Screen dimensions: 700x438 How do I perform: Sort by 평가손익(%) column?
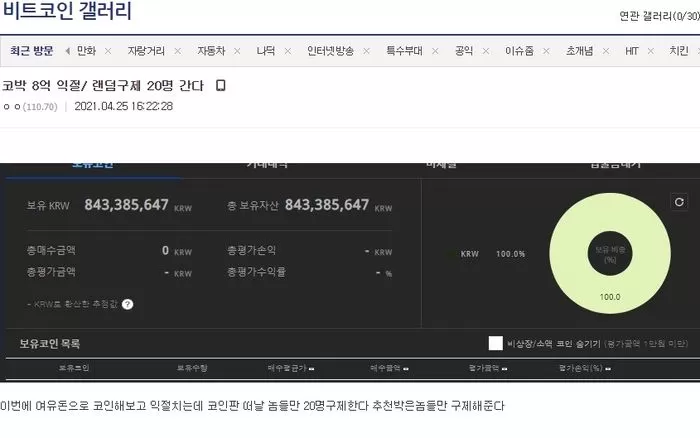point(585,368)
